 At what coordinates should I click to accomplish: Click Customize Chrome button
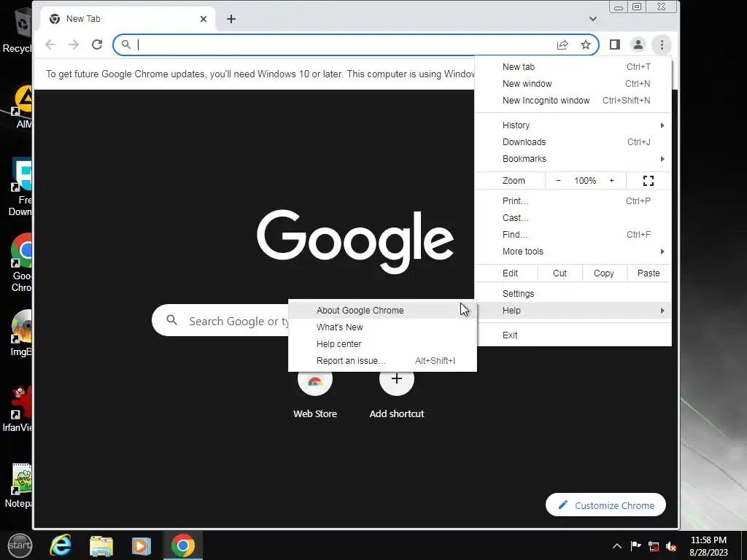coord(605,505)
